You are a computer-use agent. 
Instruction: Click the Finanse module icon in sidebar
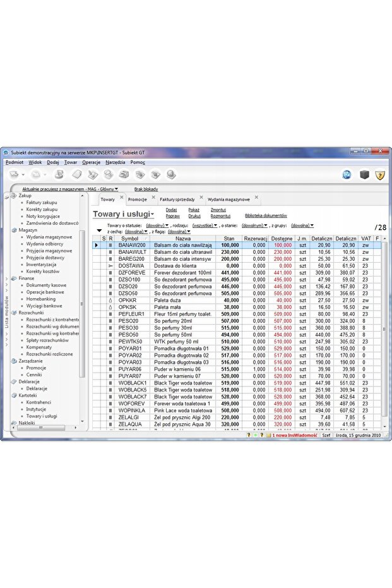(15, 278)
